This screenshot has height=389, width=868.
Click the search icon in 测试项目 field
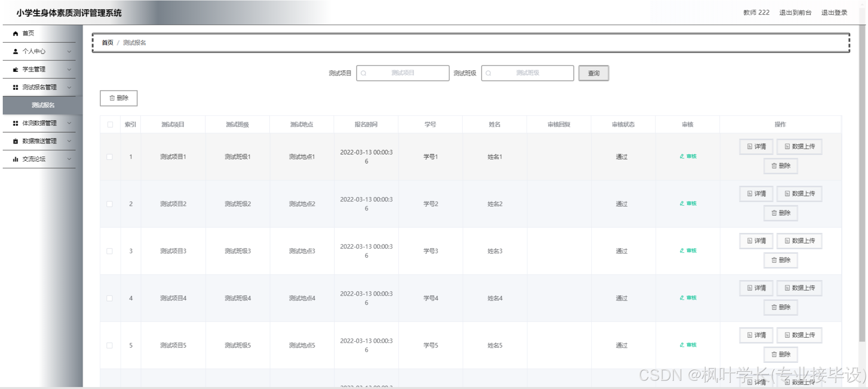364,73
